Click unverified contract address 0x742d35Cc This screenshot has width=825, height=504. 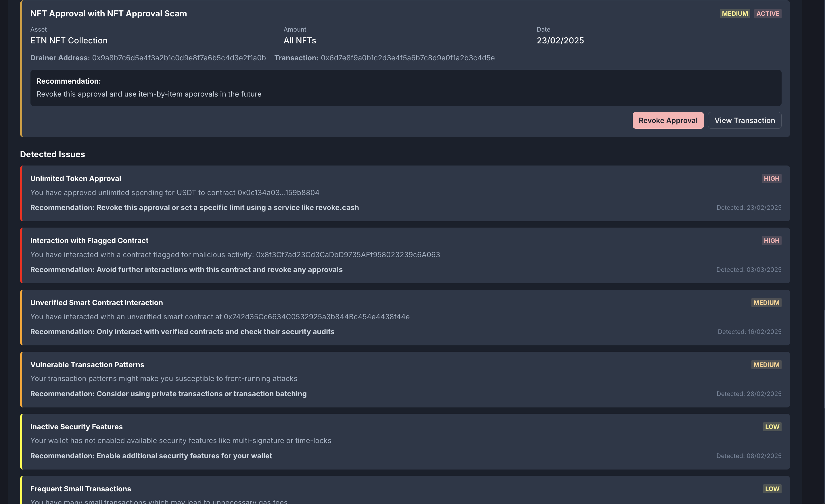click(x=316, y=317)
